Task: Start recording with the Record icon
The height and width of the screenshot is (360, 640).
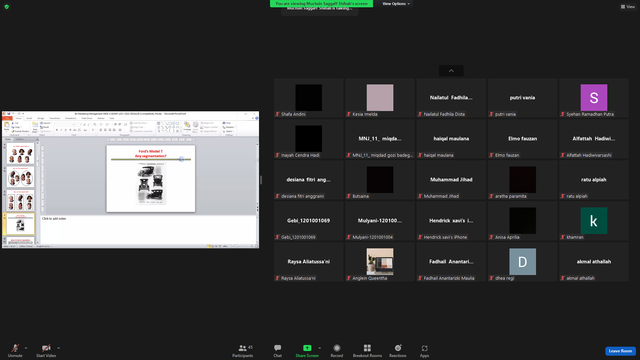Action: (x=337, y=348)
